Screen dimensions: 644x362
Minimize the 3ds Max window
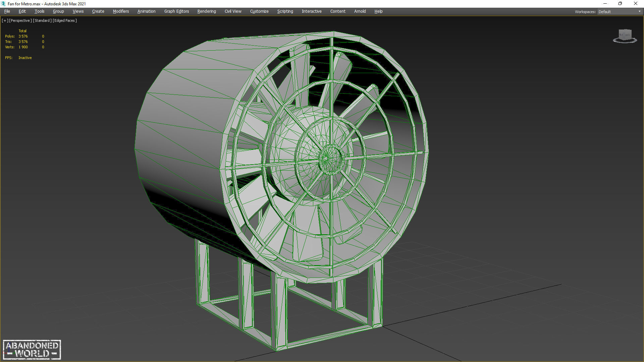[605, 4]
